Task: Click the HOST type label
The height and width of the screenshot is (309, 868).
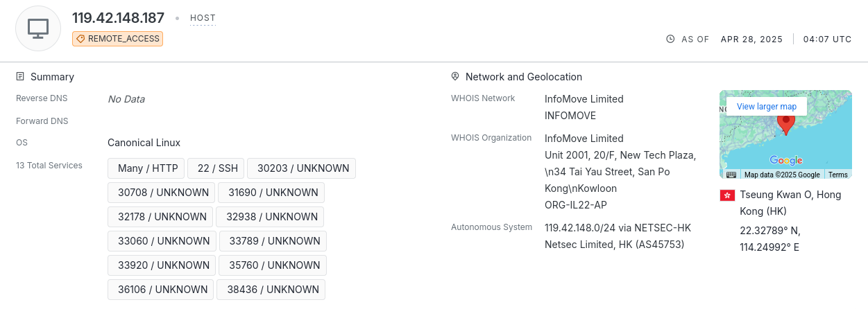Action: pos(203,18)
